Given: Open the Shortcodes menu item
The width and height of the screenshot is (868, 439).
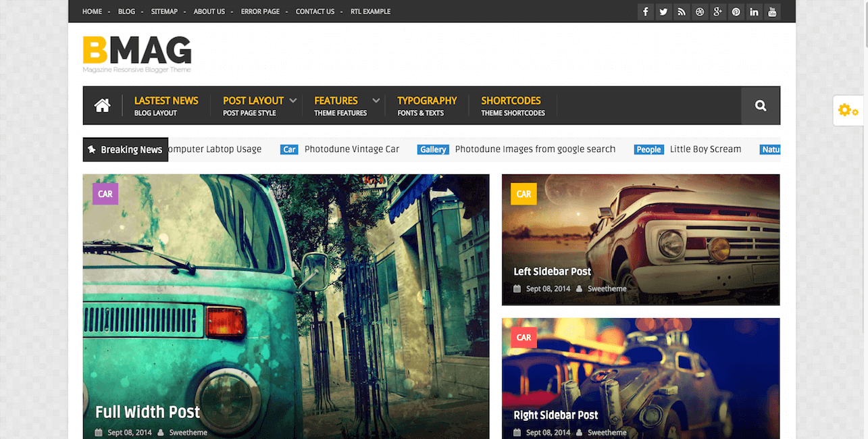Looking at the screenshot, I should tap(513, 106).
